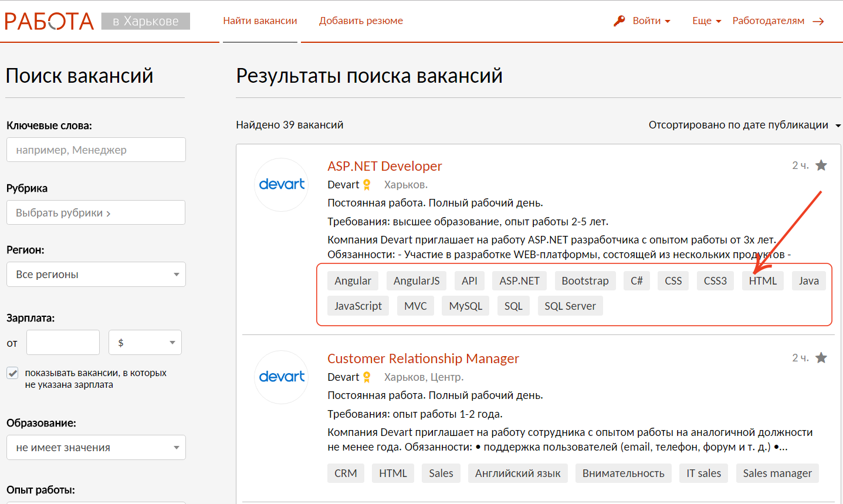The width and height of the screenshot is (843, 504).
Task: Expand the Еще menu
Action: click(x=706, y=21)
